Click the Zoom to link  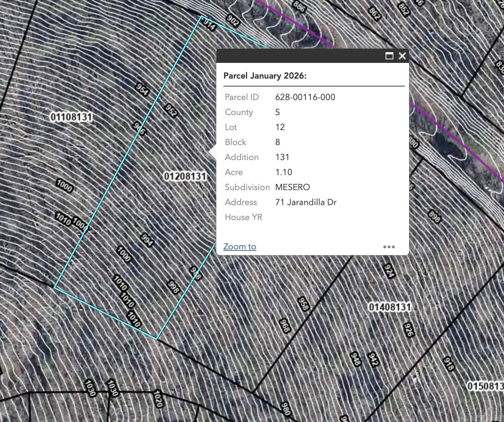[240, 247]
